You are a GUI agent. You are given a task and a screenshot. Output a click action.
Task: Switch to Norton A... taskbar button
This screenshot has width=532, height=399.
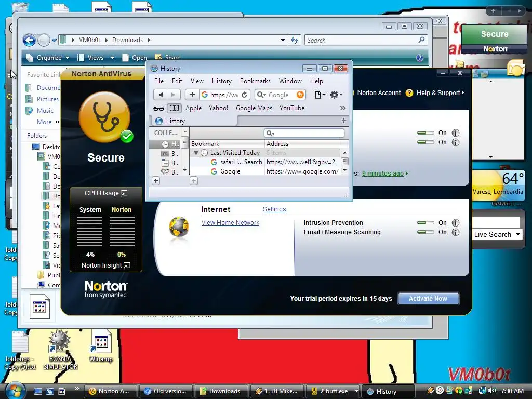(x=110, y=391)
